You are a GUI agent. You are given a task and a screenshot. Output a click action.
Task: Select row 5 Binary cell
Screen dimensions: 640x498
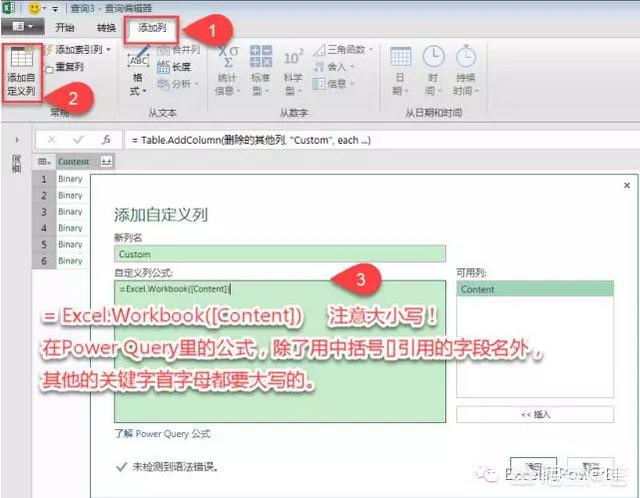pos(70,244)
